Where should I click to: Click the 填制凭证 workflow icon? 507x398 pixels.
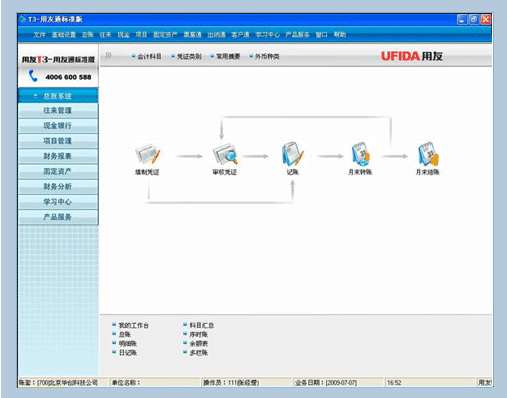pyautogui.click(x=147, y=154)
